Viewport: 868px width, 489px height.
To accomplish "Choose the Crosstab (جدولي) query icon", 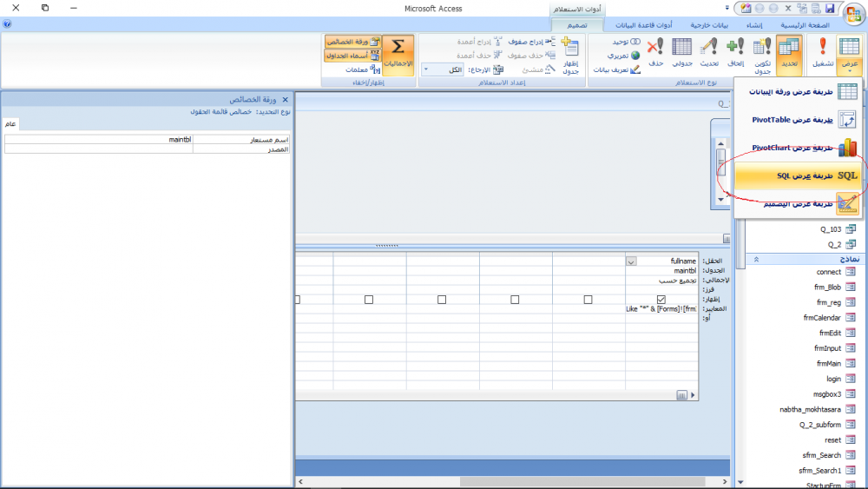I will pos(682,52).
